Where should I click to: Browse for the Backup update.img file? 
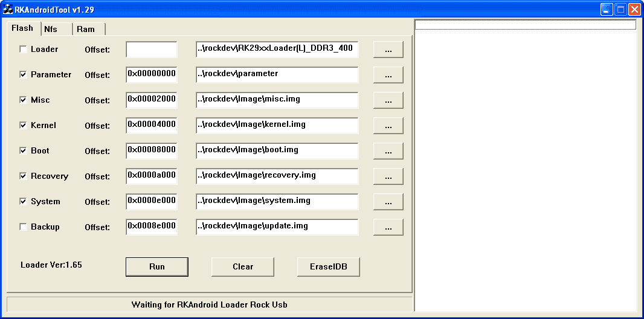388,227
